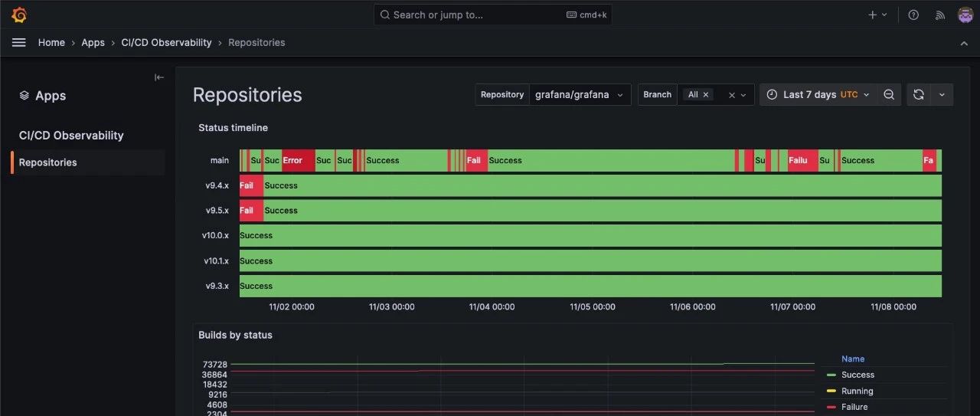Image resolution: width=980 pixels, height=416 pixels.
Task: Click the green Success legend color swatch
Action: pos(831,375)
